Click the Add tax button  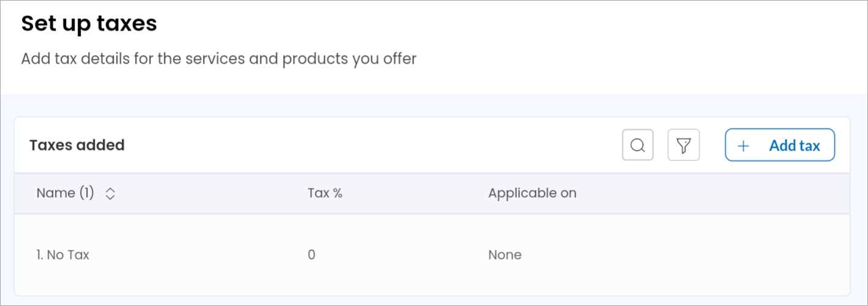point(780,145)
